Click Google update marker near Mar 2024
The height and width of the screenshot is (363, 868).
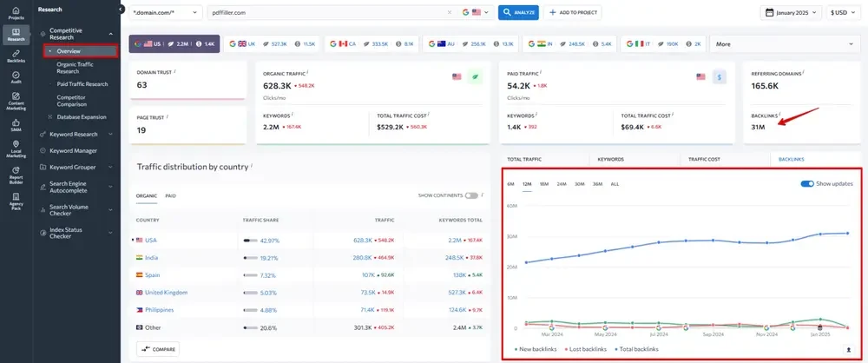tap(551, 328)
